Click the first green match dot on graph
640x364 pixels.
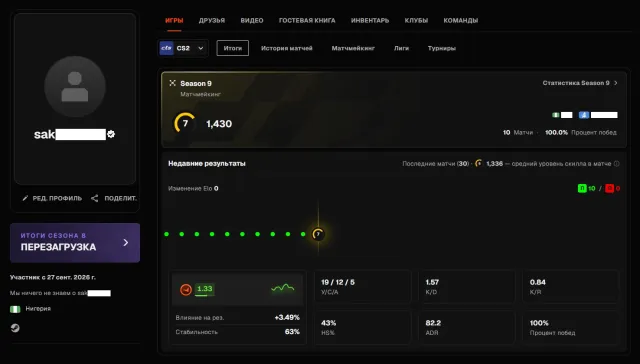tap(167, 234)
